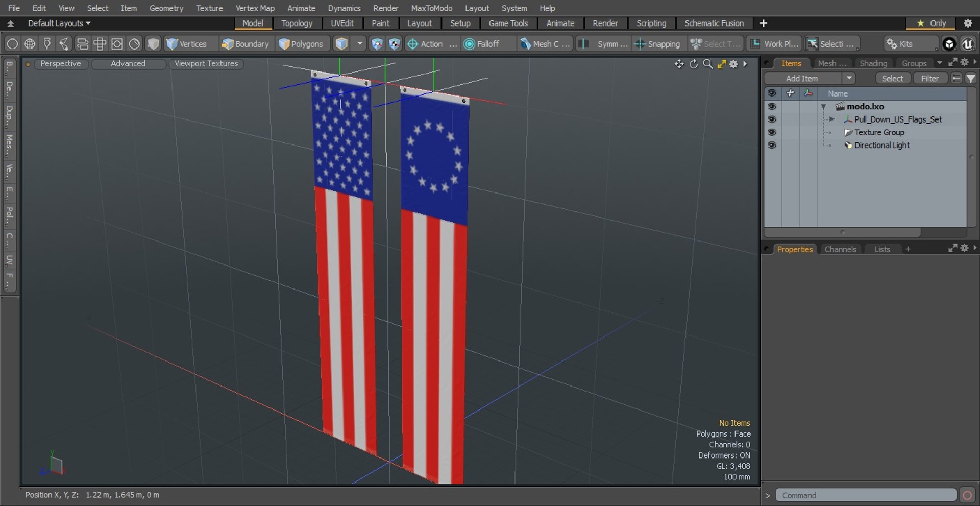The width and height of the screenshot is (980, 506).
Task: Toggle visibility of Directional Light
Action: click(x=772, y=145)
